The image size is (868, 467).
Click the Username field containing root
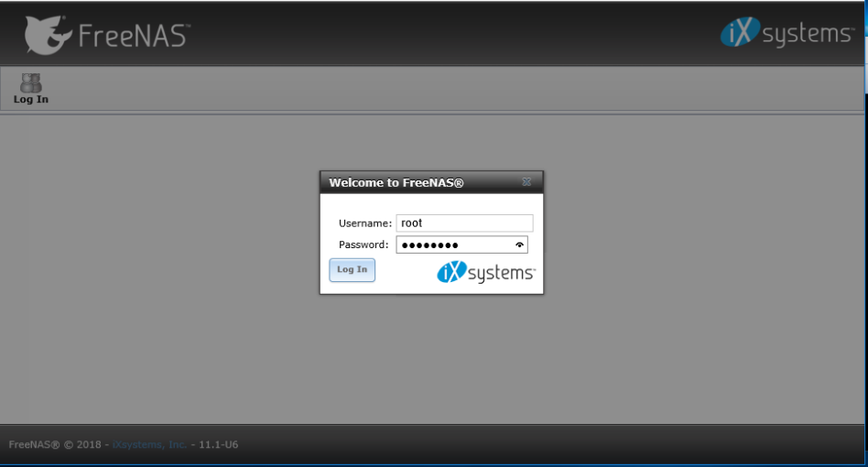point(464,223)
